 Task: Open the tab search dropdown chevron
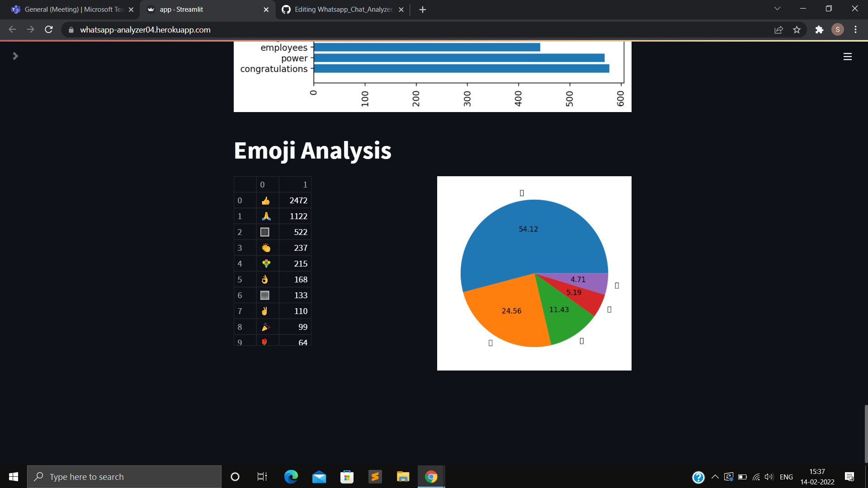777,8
